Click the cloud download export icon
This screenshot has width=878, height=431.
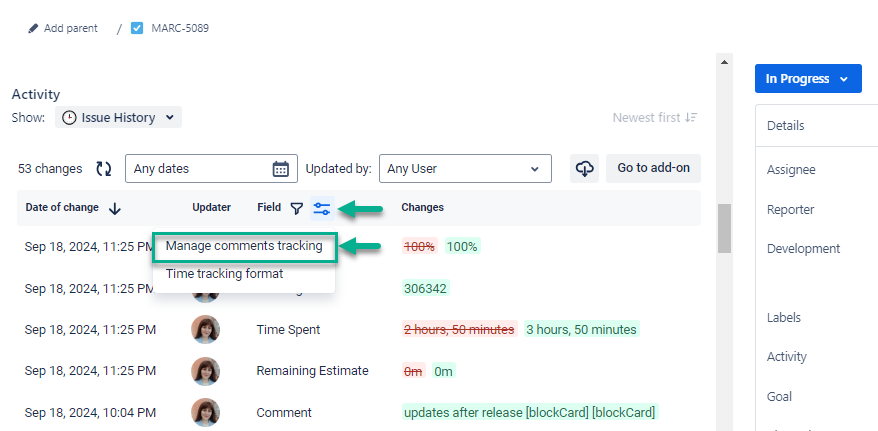pos(585,168)
